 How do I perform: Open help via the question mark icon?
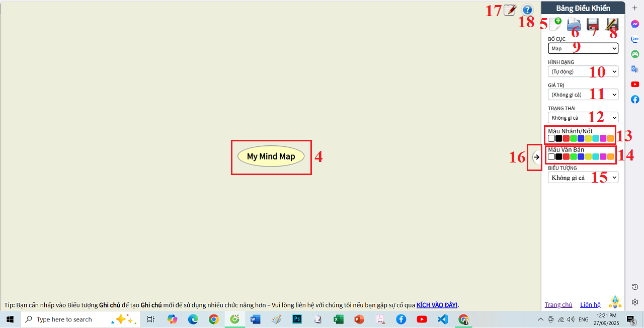pyautogui.click(x=526, y=10)
